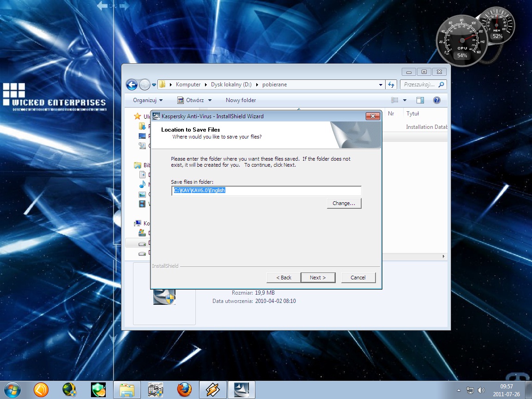Go back with the < Back button
532x399 pixels.
tap(284, 278)
